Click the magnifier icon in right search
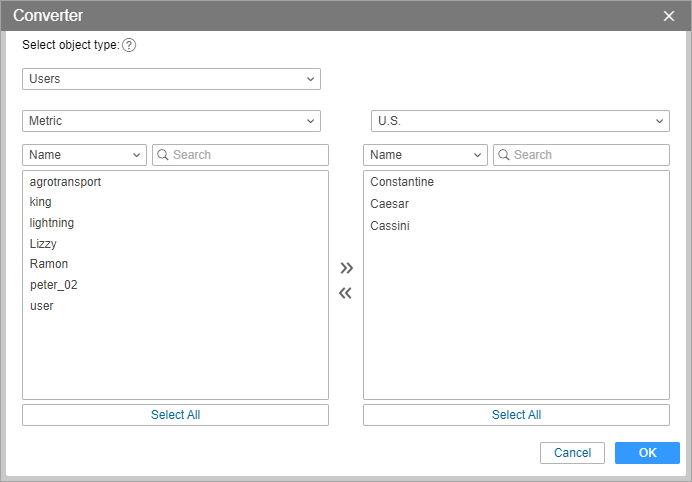 503,155
